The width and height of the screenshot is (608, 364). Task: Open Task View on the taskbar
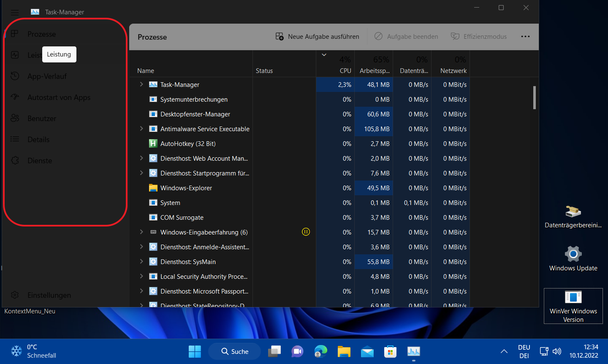(274, 351)
